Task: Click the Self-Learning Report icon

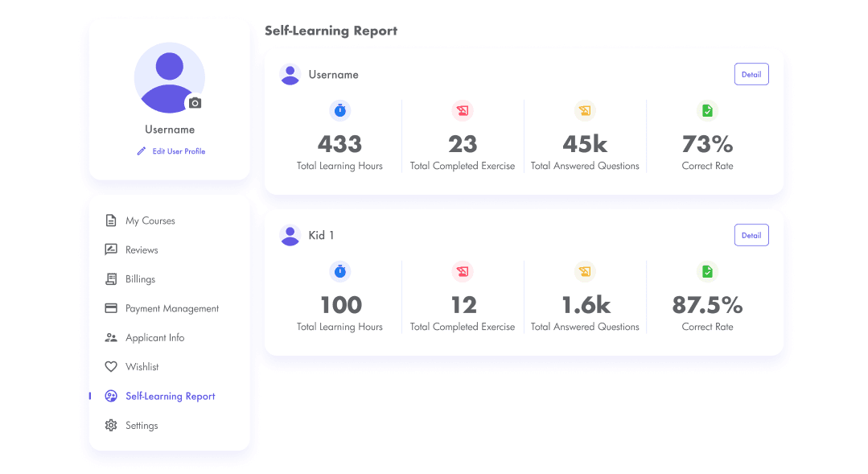Action: click(110, 396)
